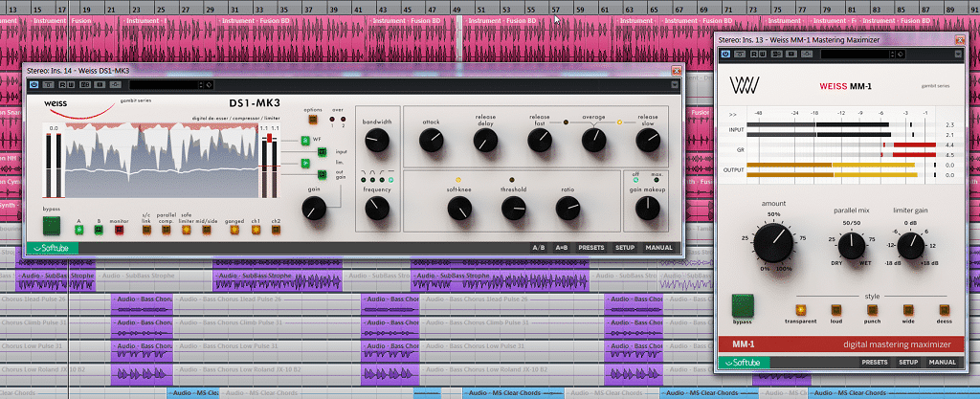Screen dimensions: 980x399
Task: Select the punch style in MM-1
Action: tap(873, 309)
